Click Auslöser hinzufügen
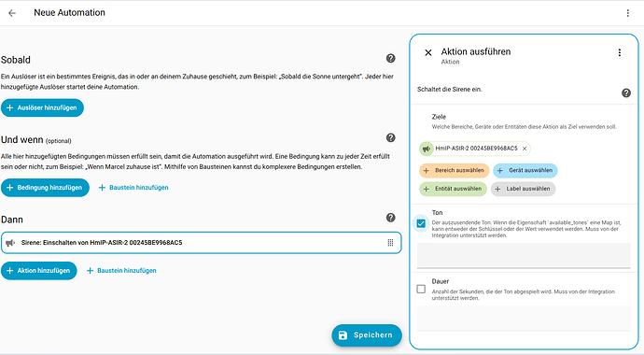644x355 pixels. point(42,107)
